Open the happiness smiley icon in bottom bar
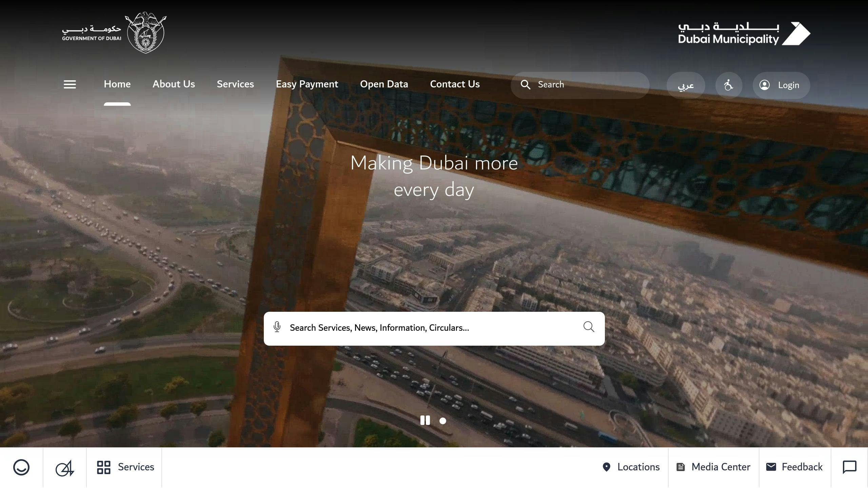The height and width of the screenshot is (488, 868). click(x=21, y=467)
